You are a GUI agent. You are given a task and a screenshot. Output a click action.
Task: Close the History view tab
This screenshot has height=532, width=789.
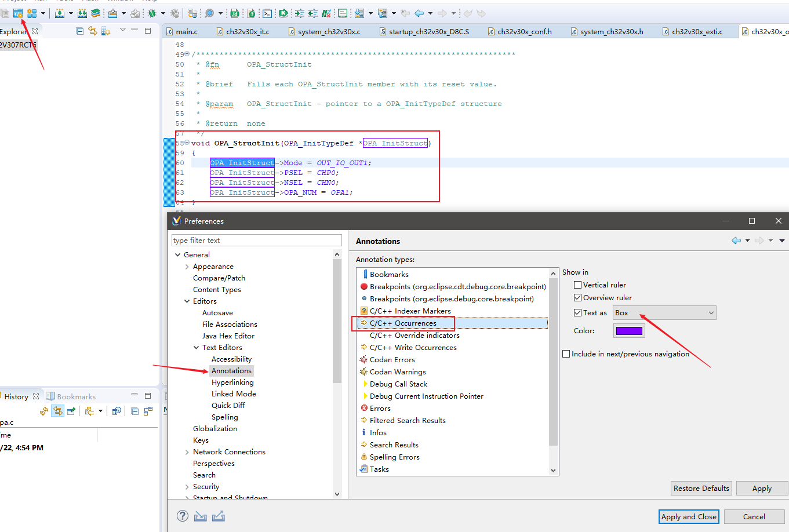click(x=36, y=396)
